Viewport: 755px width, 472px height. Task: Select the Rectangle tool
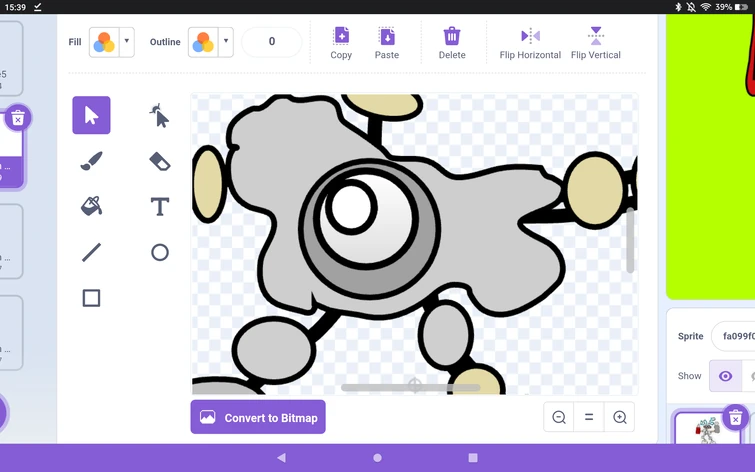pos(91,298)
